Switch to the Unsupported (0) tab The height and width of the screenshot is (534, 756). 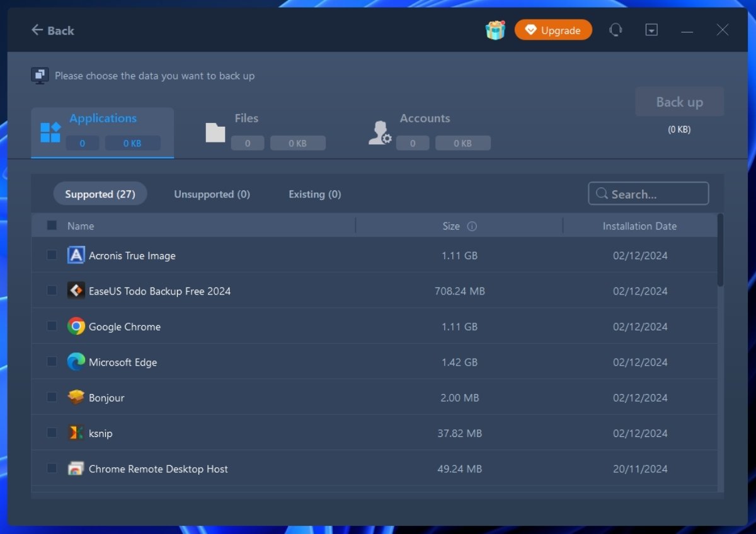(x=212, y=194)
